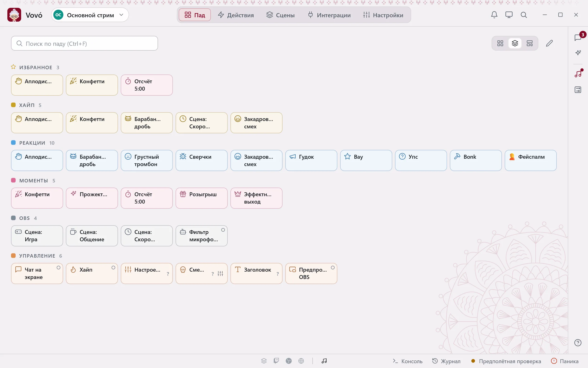Trigger the Грустный тромбон pad
588x368 pixels.
click(x=147, y=160)
